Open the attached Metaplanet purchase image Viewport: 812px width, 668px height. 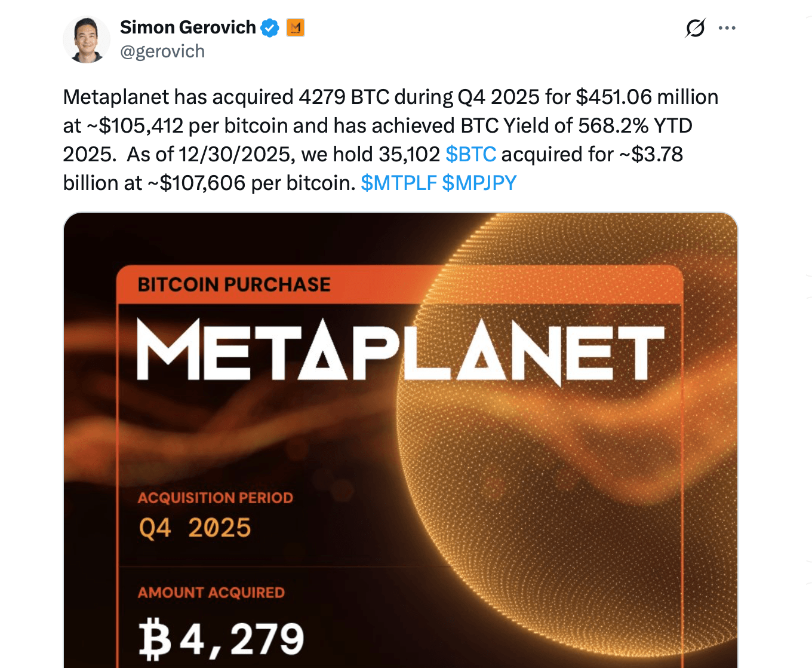400,439
